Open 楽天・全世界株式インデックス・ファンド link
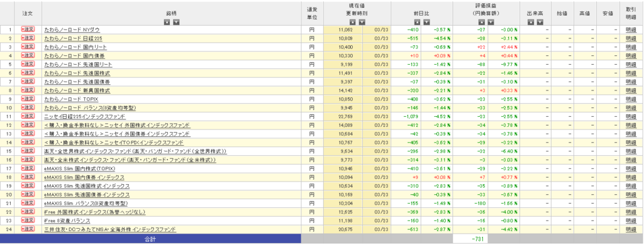Screen dimensions: 644x245 135,151
